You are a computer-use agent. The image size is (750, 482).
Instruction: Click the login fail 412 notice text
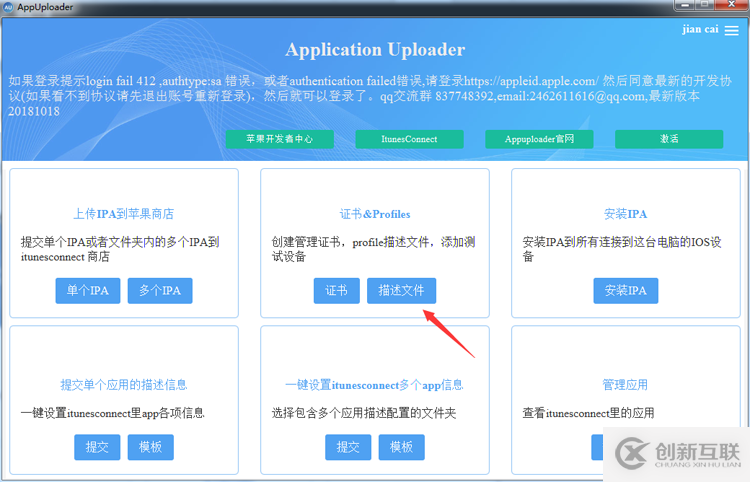coord(370,96)
